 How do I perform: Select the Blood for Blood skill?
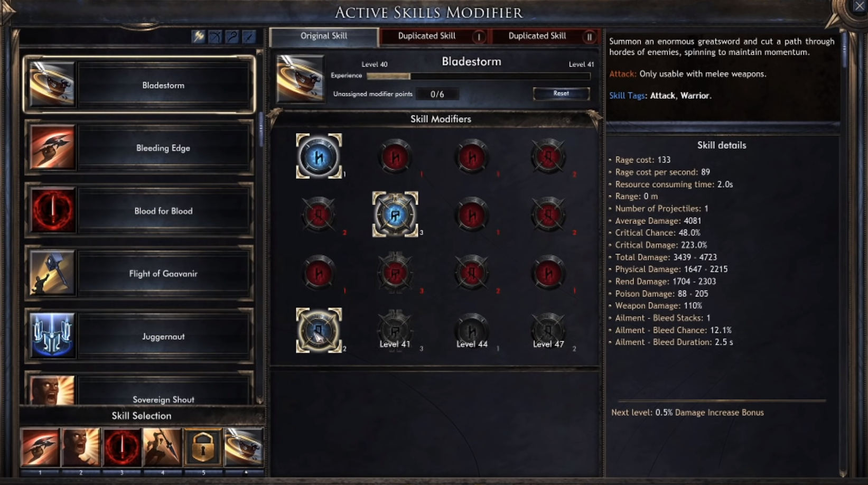[x=139, y=211]
